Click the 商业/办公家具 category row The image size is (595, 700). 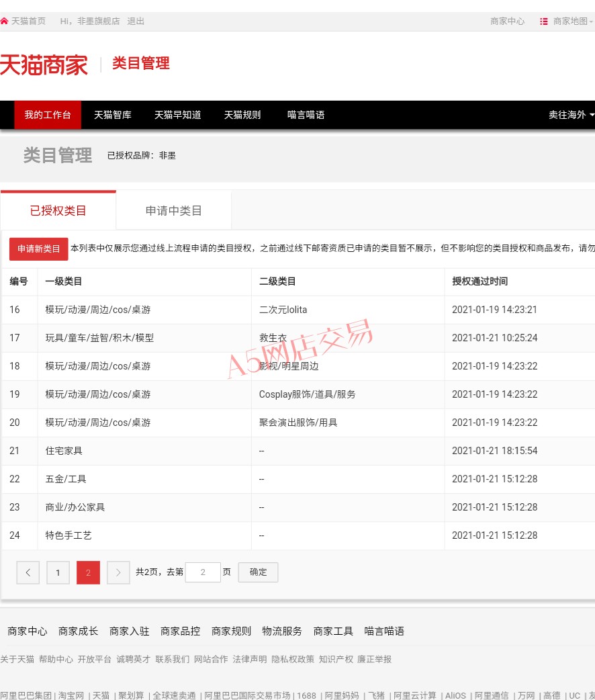pos(298,507)
